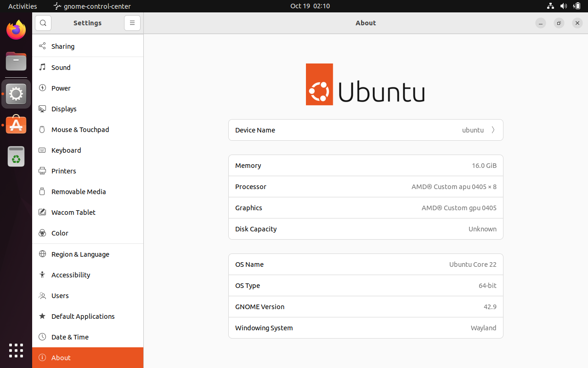Select Removable Media in sidebar
This screenshot has height=368, width=588.
click(88, 191)
